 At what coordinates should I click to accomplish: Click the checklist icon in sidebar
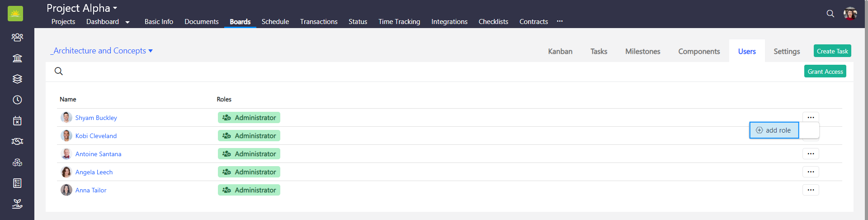coord(17,183)
